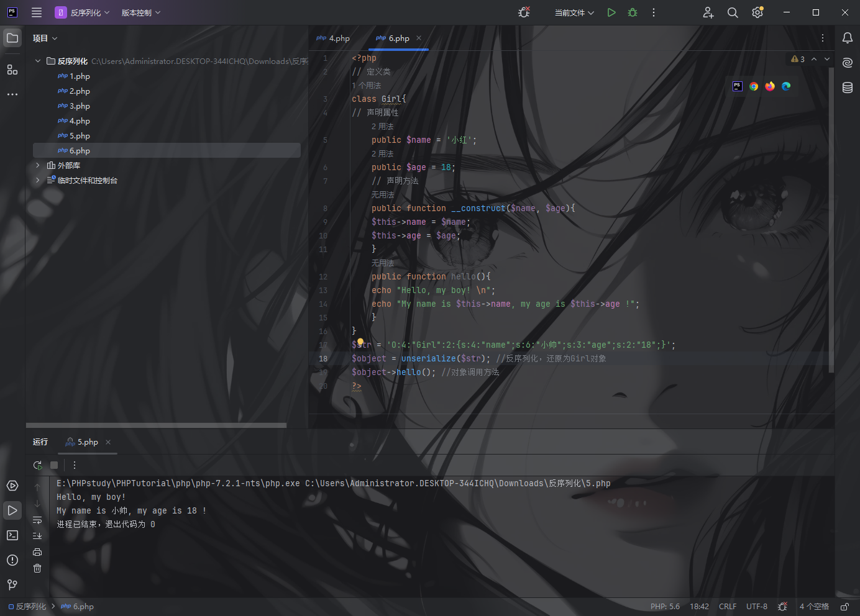Screen dimensions: 860x616
Task: Stop the running process button
Action: tap(54, 465)
